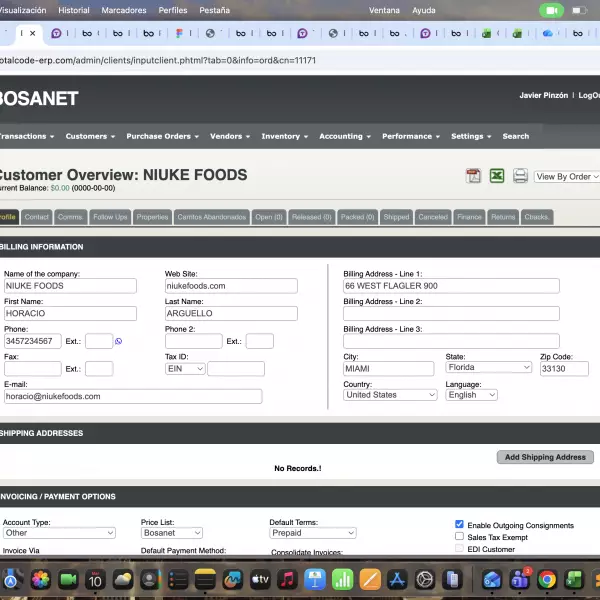Open Contacts from the dock

pos(150,580)
